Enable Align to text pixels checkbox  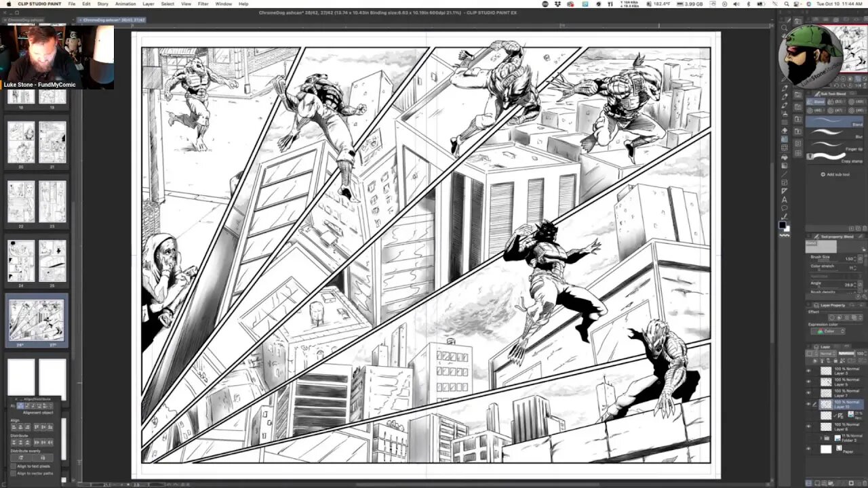pyautogui.click(x=14, y=466)
